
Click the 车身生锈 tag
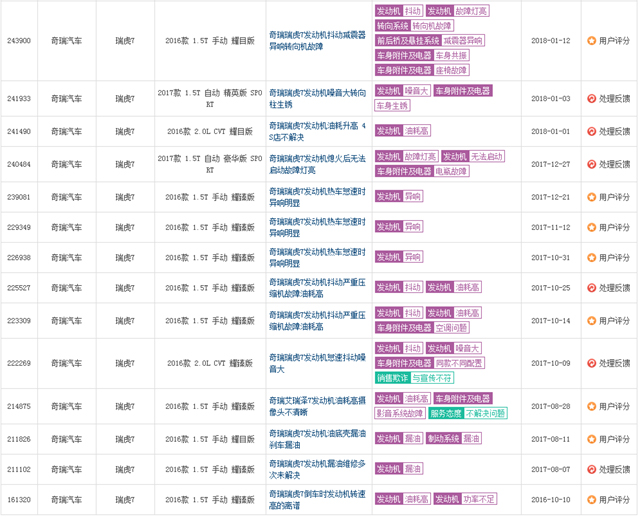(392, 106)
